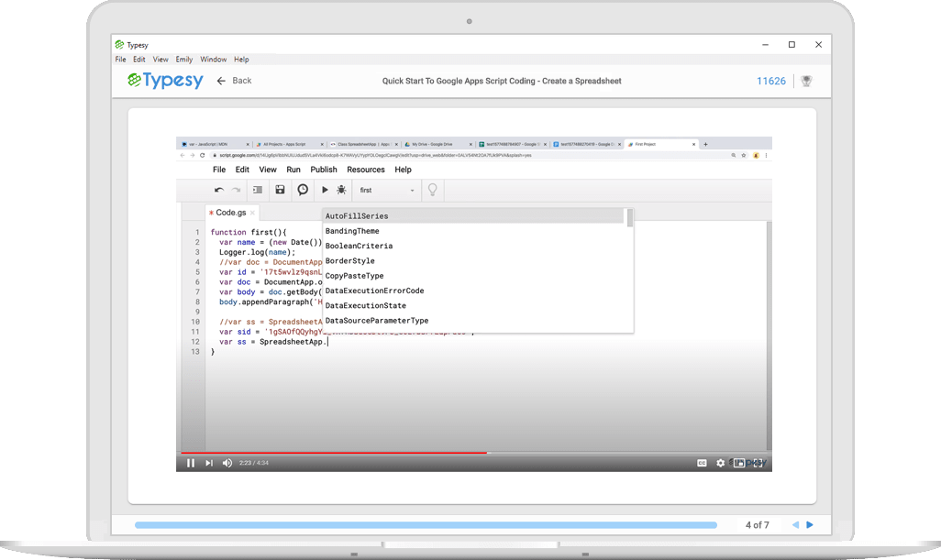
Task: Open File menu in the Apps Script editor
Action: point(219,170)
